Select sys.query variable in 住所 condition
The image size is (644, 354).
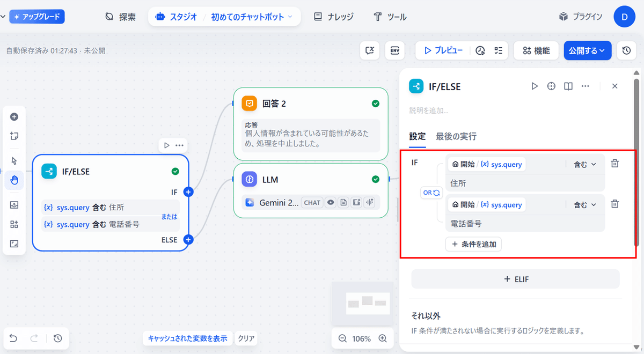point(487,164)
